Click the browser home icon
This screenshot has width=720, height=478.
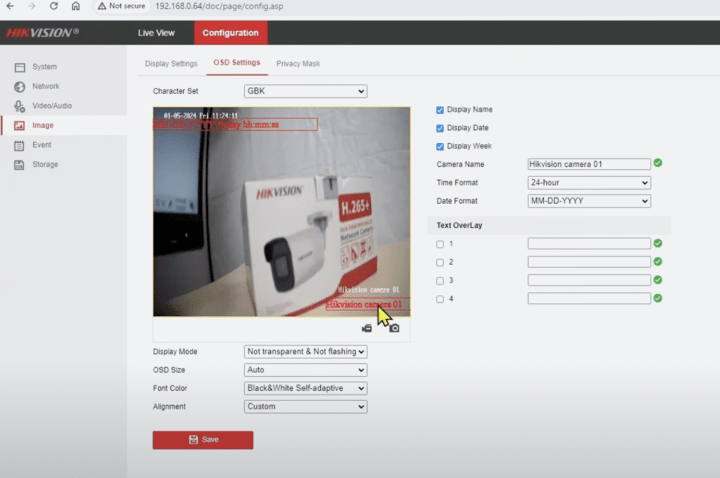[x=76, y=6]
